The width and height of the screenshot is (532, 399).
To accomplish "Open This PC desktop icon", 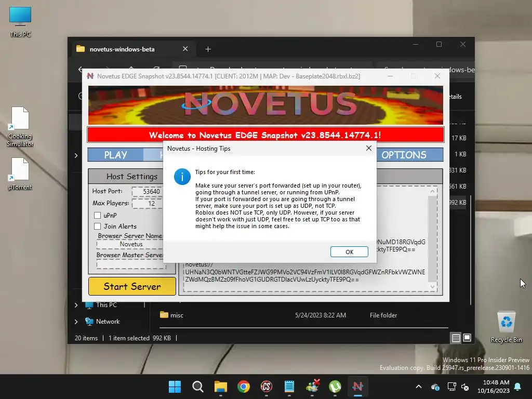I will [x=20, y=22].
